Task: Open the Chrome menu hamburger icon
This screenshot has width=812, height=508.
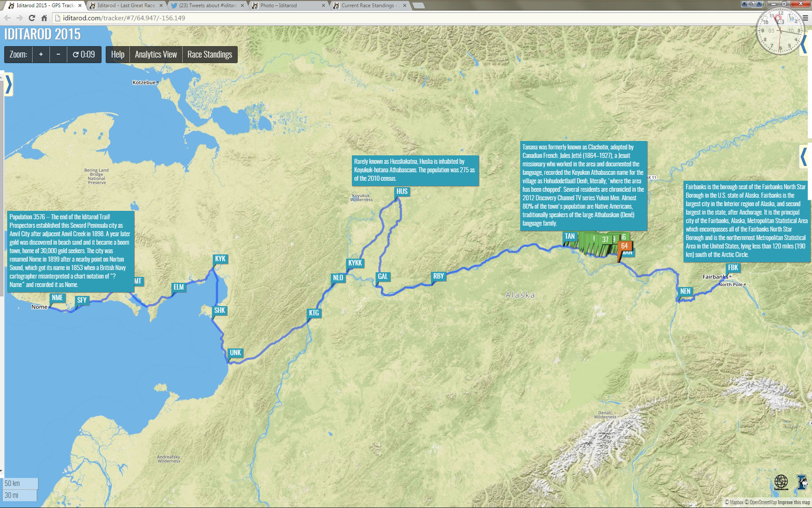Action: [x=805, y=18]
